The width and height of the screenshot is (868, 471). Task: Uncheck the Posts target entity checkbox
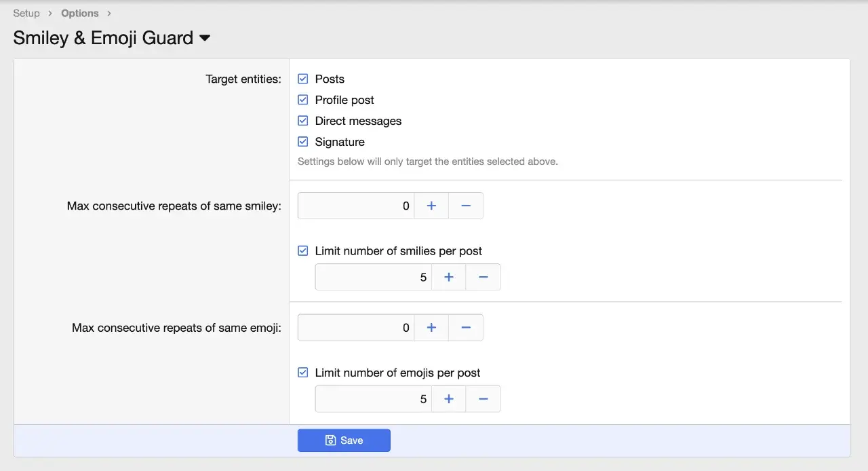click(303, 79)
